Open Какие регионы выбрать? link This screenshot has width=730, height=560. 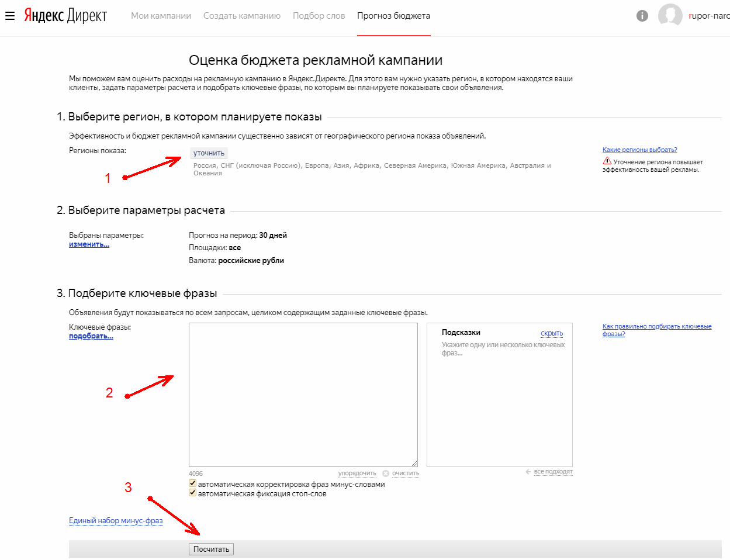(x=639, y=150)
